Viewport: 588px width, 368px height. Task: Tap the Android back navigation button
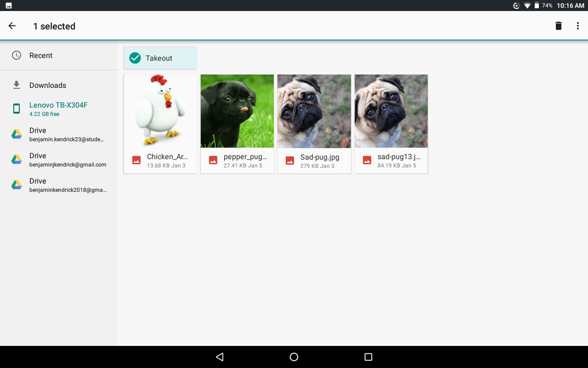pos(220,357)
